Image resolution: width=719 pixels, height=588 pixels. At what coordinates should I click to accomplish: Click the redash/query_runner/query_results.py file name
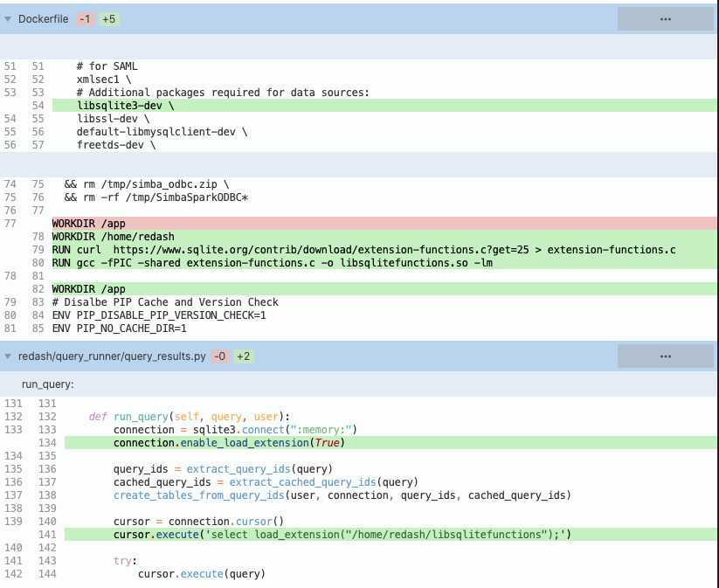(x=112, y=356)
